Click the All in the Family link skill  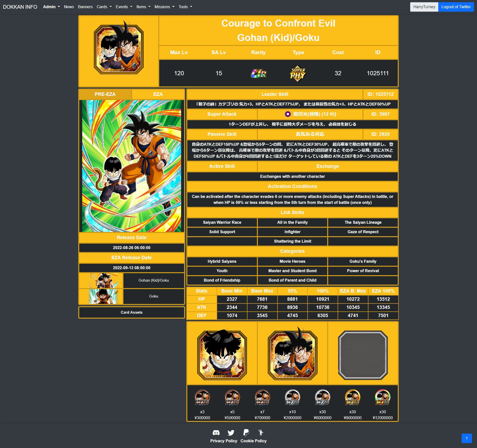(292, 222)
